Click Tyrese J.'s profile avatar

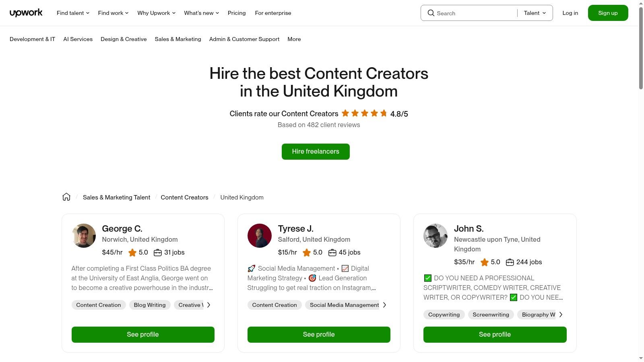[260, 236]
